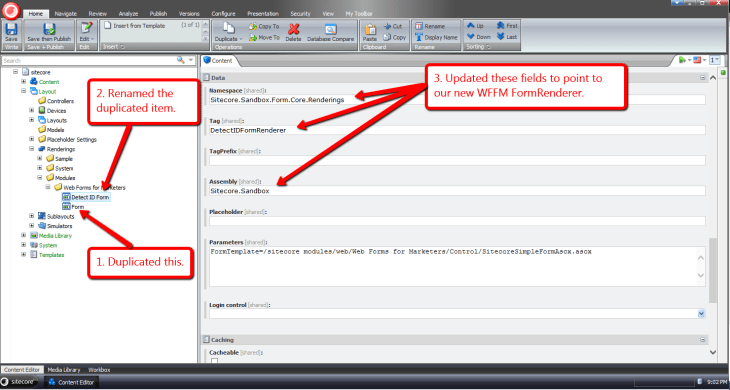Image resolution: width=730 pixels, height=390 pixels.
Task: Click the Assembly input field
Action: [x=457, y=191]
